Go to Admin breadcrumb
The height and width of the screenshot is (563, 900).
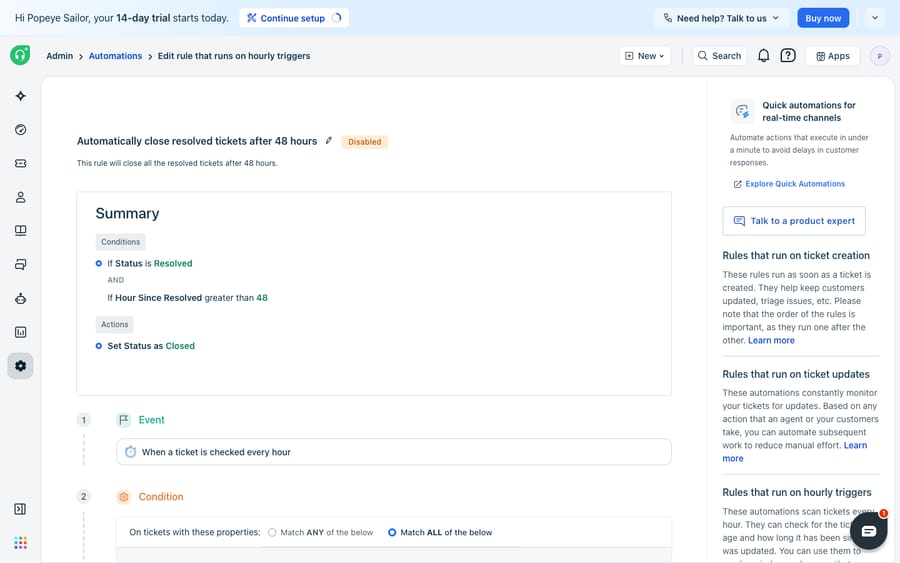tap(60, 56)
